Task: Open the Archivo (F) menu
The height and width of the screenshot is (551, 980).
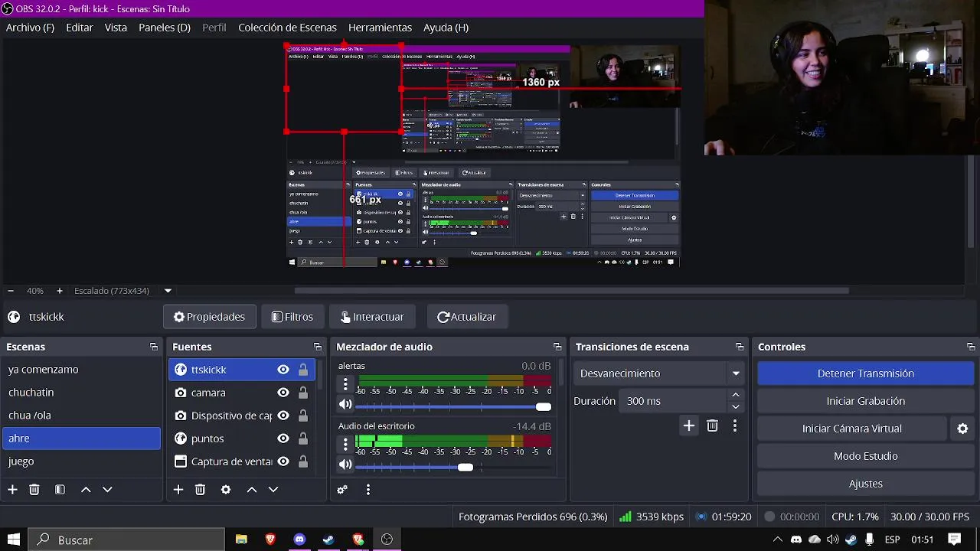Action: [30, 28]
